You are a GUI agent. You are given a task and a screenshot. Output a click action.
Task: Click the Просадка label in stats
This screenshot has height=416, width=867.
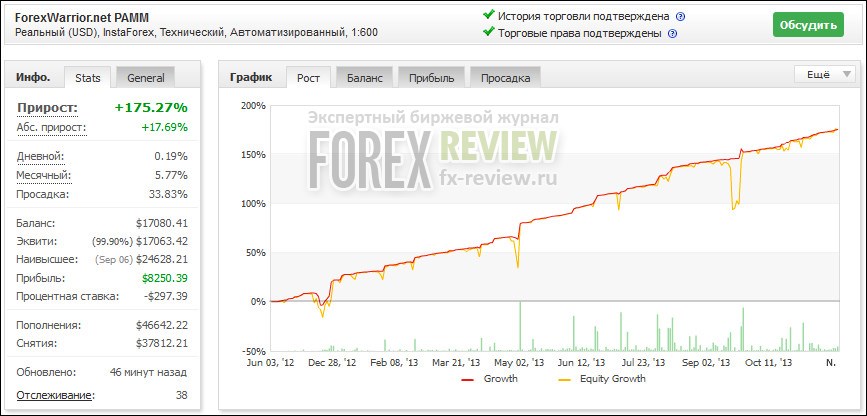[x=43, y=194]
